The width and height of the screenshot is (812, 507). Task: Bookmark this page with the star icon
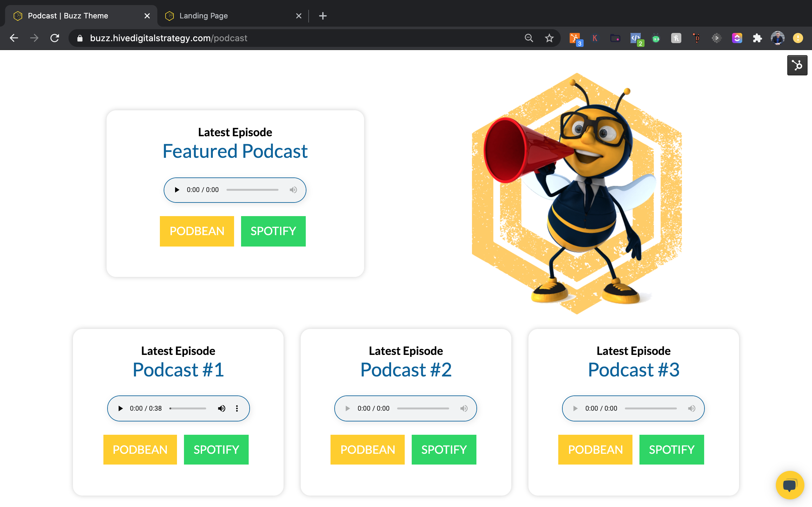[549, 38]
